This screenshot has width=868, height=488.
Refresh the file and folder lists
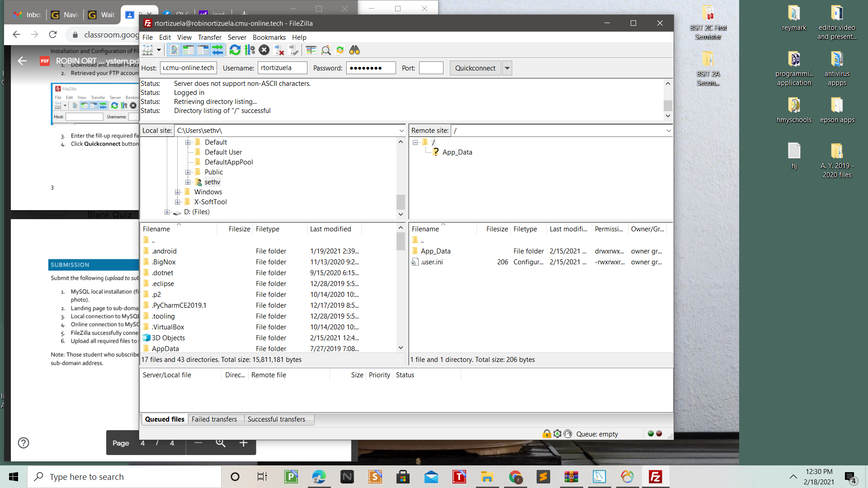(235, 50)
